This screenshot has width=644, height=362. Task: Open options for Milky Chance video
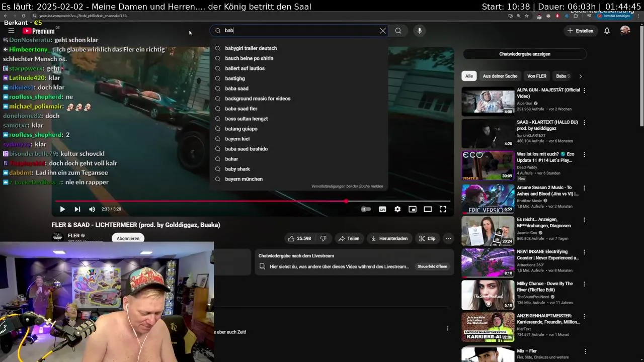pyautogui.click(x=584, y=284)
